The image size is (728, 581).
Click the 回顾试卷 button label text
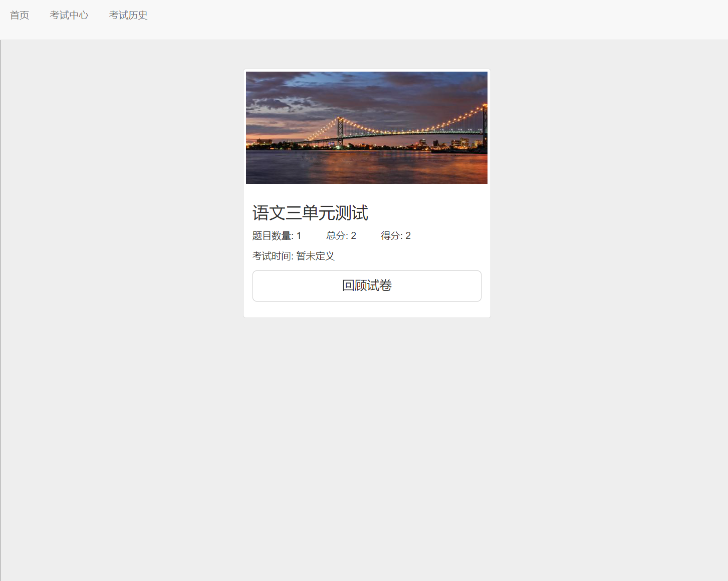[366, 285]
